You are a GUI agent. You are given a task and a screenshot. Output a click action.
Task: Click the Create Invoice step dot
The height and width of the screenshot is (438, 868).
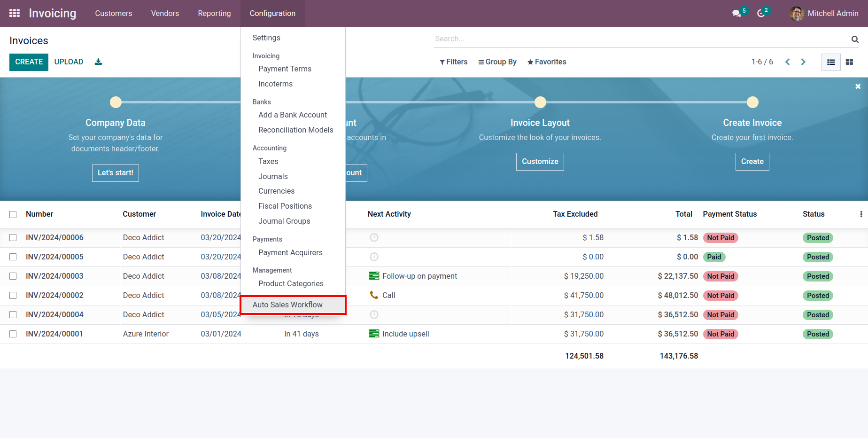(x=752, y=102)
